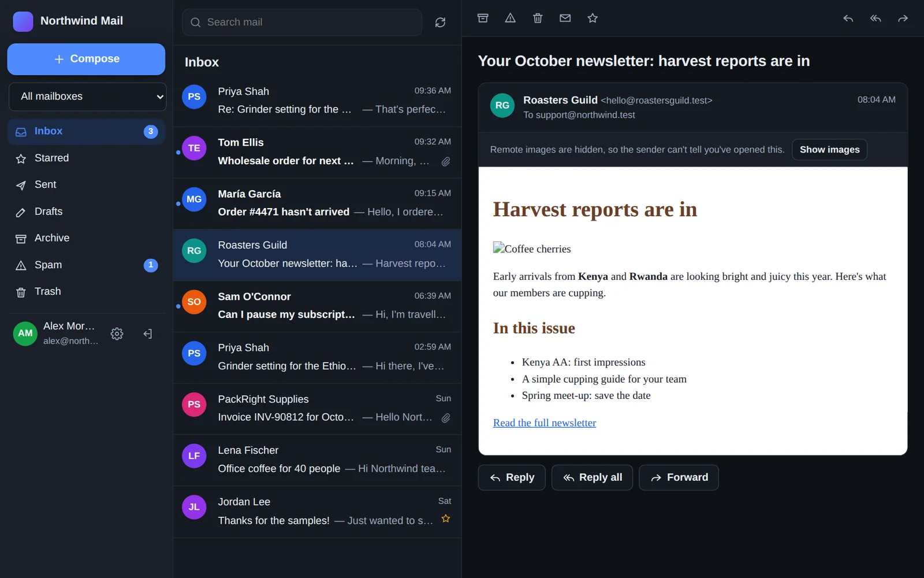Compose a new email
This screenshot has width=924, height=578.
tap(86, 59)
